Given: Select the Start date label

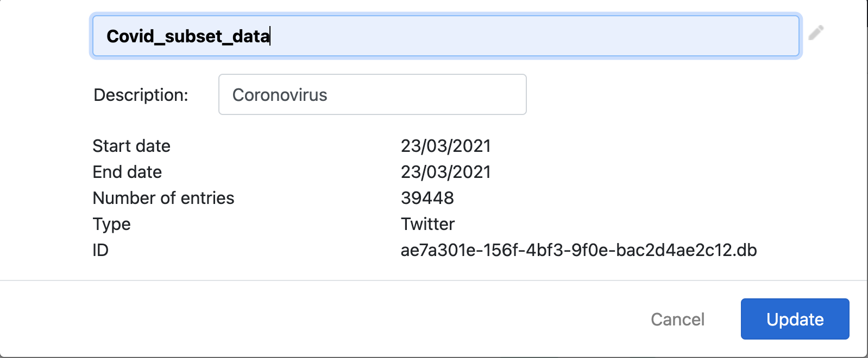Looking at the screenshot, I should [131, 146].
